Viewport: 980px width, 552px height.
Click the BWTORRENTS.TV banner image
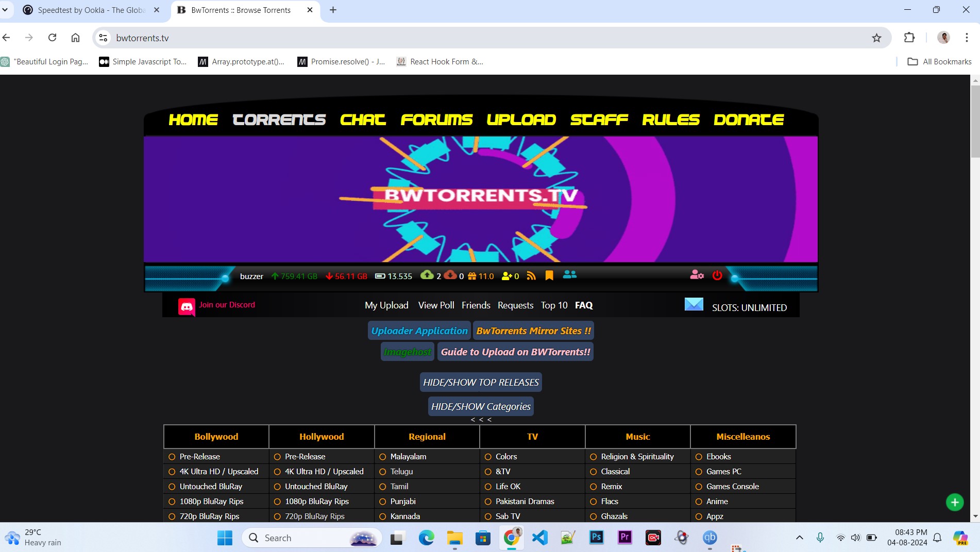click(481, 199)
